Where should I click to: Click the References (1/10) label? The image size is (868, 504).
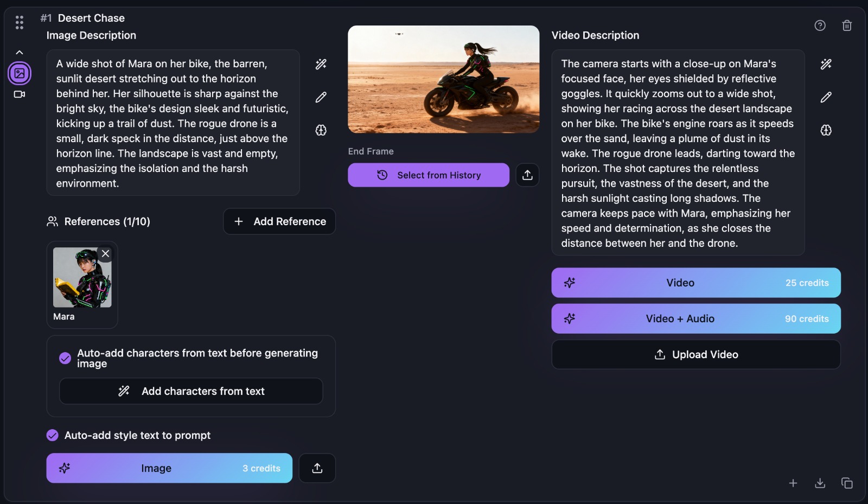[x=107, y=221]
